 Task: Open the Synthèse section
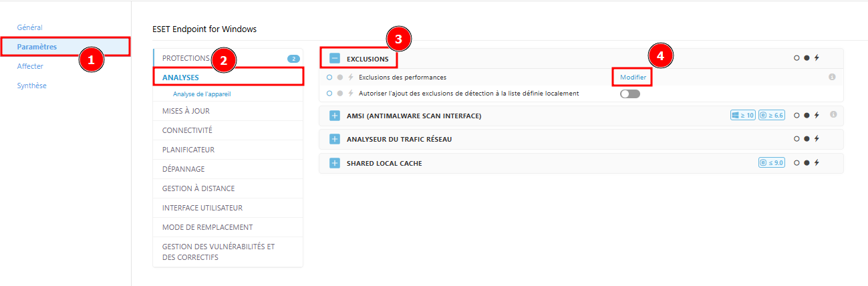(x=32, y=86)
